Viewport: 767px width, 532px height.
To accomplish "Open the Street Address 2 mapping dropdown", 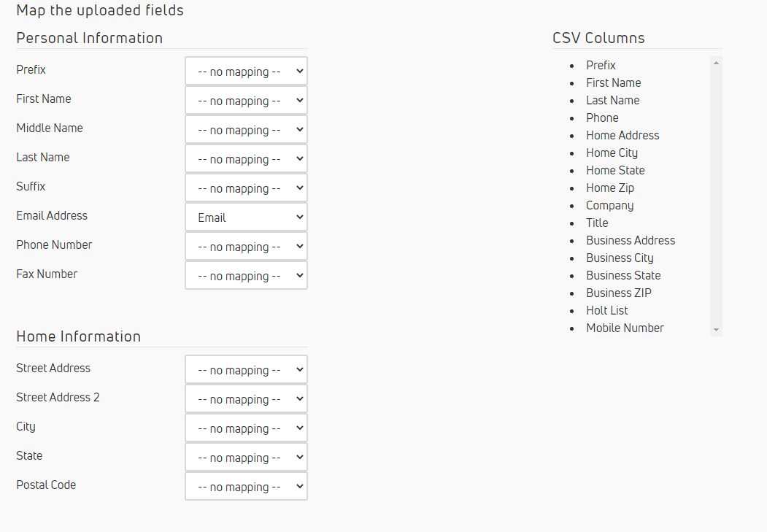I will coord(246,398).
